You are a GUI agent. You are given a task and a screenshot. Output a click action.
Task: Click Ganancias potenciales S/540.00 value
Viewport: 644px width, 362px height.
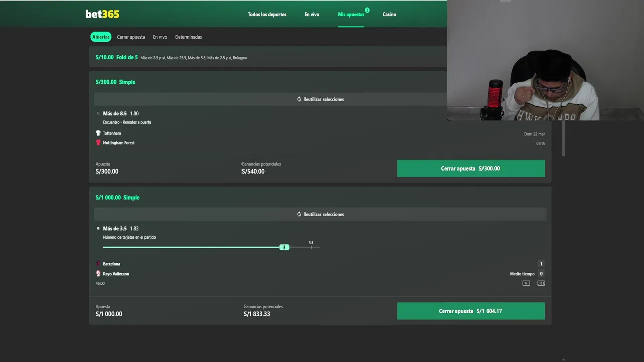(x=253, y=171)
